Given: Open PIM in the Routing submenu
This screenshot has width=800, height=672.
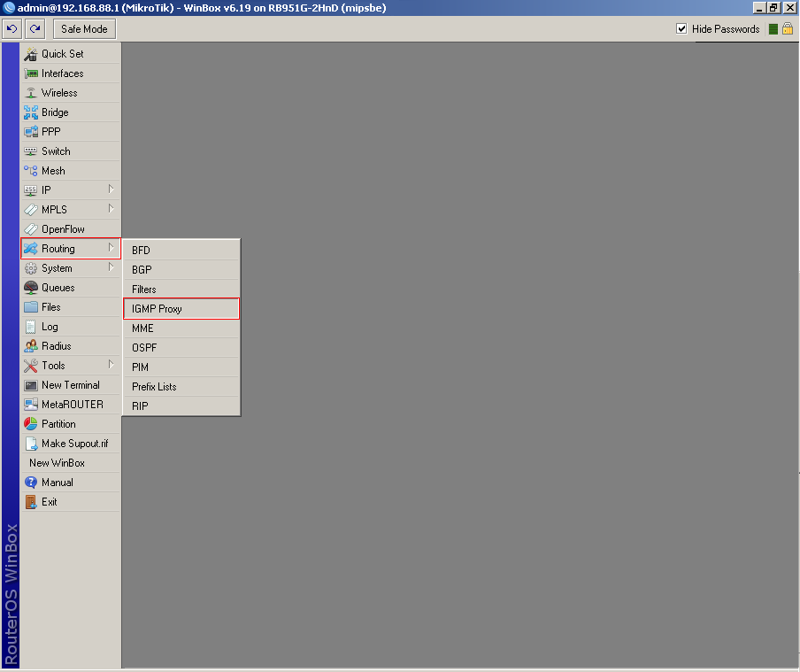Looking at the screenshot, I should [x=181, y=367].
